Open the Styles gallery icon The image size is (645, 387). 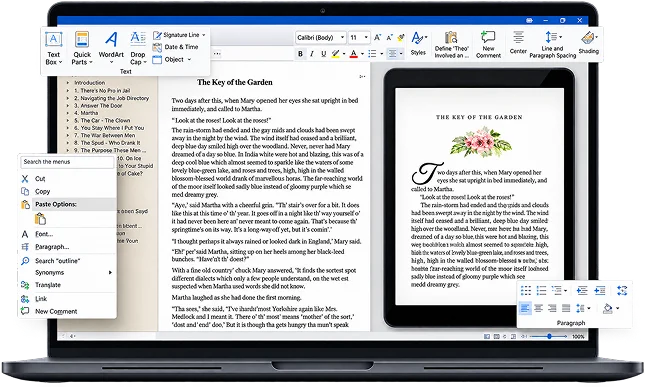pos(418,39)
